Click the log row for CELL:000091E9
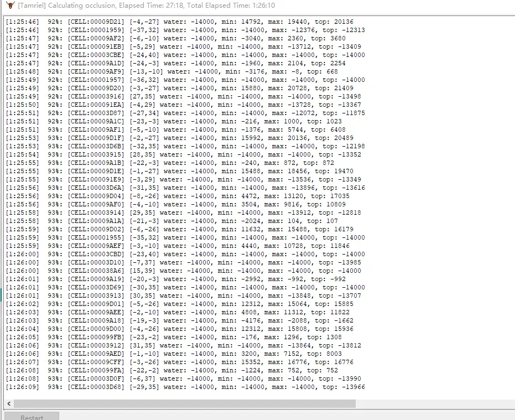The image size is (515, 420). tap(183, 179)
